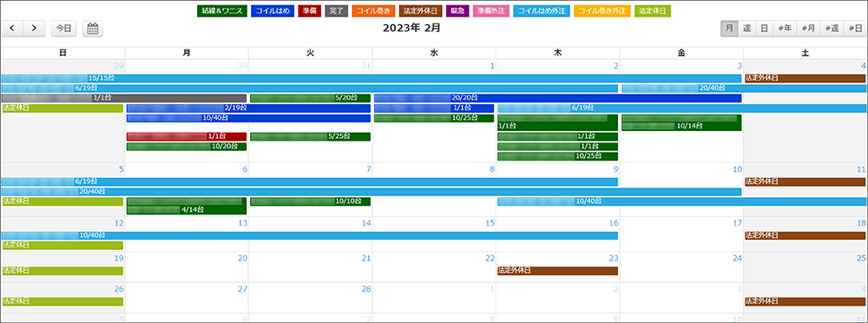Click the コイルはめ blue legend label
This screenshot has width=868, height=323.
coord(272,10)
